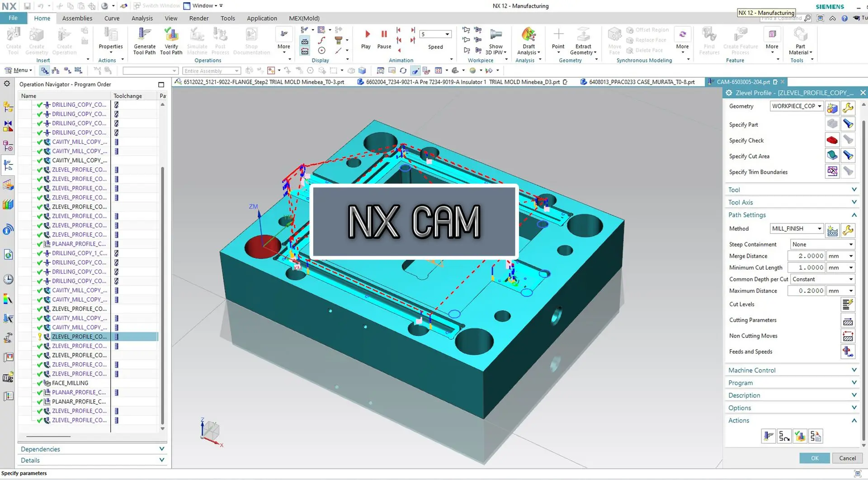Screen dimensions: 868x480
Task: Open Feeds and Speeds dialog icon
Action: tap(848, 352)
